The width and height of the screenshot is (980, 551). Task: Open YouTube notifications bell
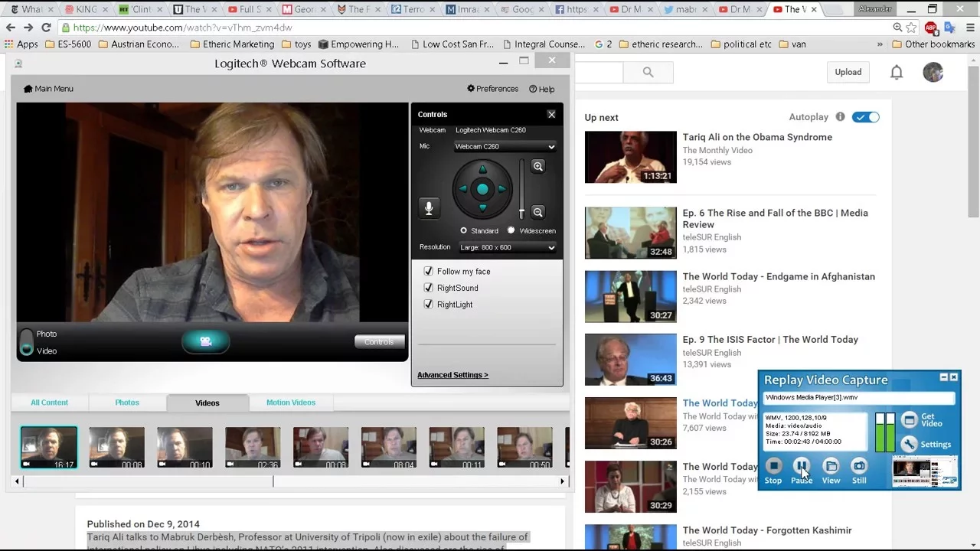(x=897, y=72)
